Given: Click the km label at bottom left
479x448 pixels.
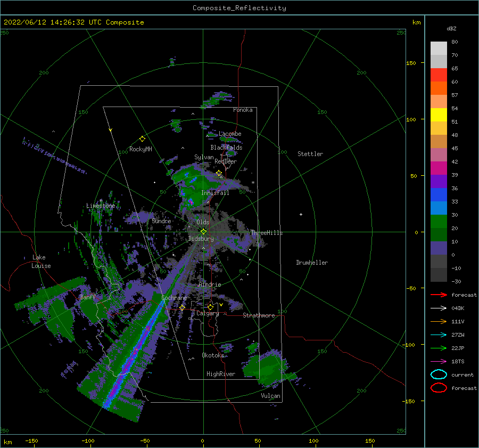Looking at the screenshot, I should [8, 442].
